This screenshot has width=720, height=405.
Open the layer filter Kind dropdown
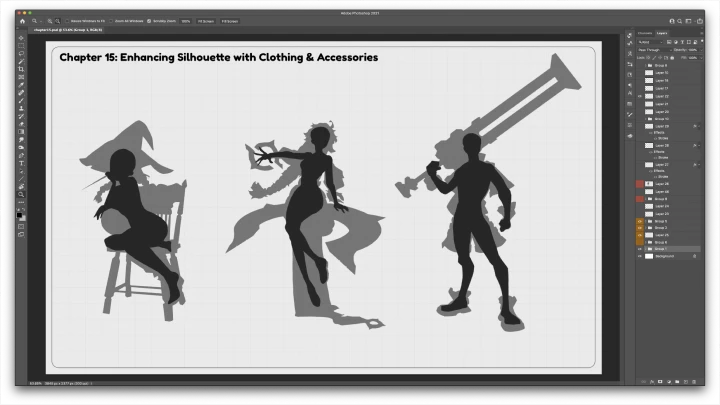pos(651,42)
